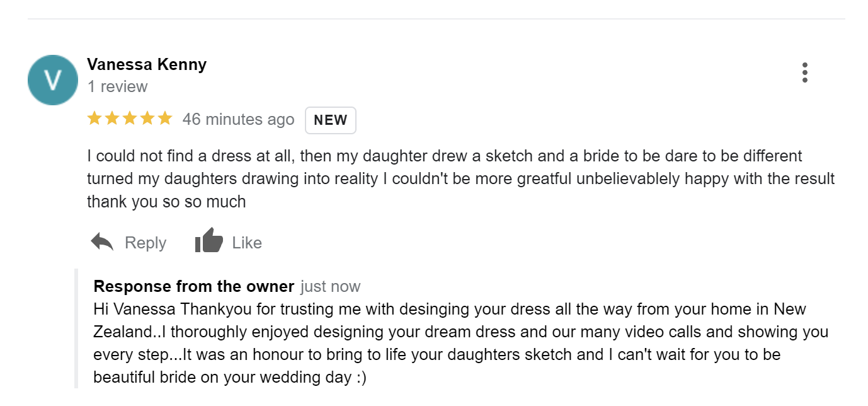
Task: Click the fourth yellow rating star
Action: 147,119
